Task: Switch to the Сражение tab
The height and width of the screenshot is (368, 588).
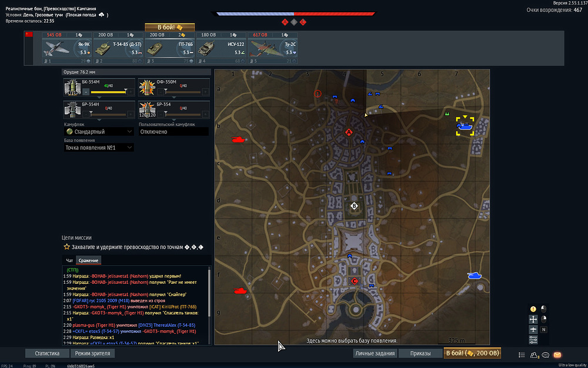Action: point(89,260)
